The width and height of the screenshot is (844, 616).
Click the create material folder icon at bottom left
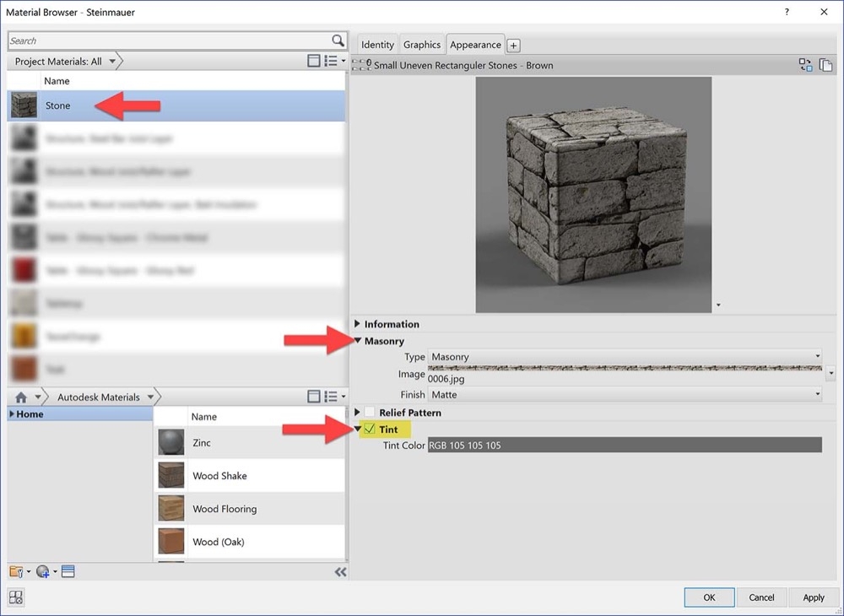14,571
